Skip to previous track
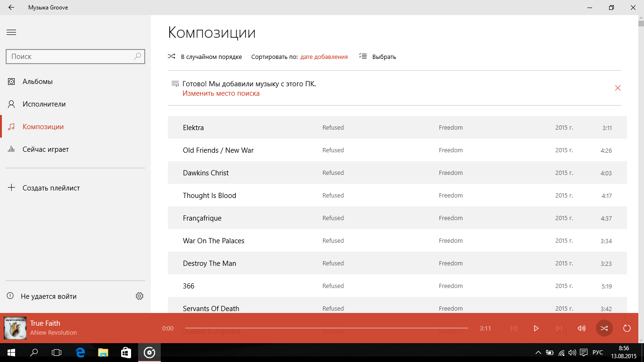Viewport: 644px width, 362px height. (x=514, y=328)
